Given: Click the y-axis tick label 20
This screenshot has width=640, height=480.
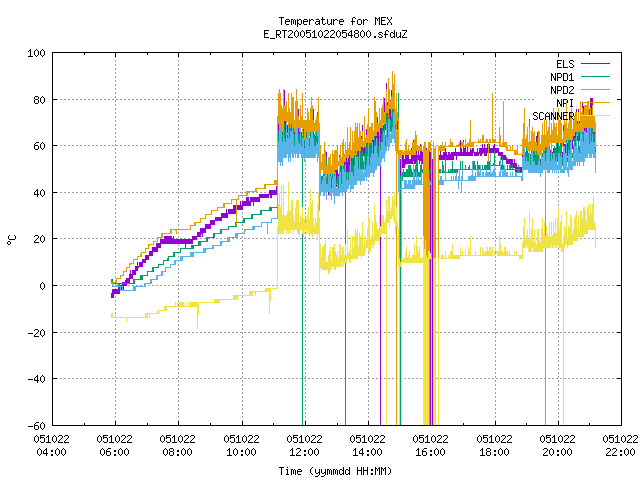Looking at the screenshot, I should (39, 239).
